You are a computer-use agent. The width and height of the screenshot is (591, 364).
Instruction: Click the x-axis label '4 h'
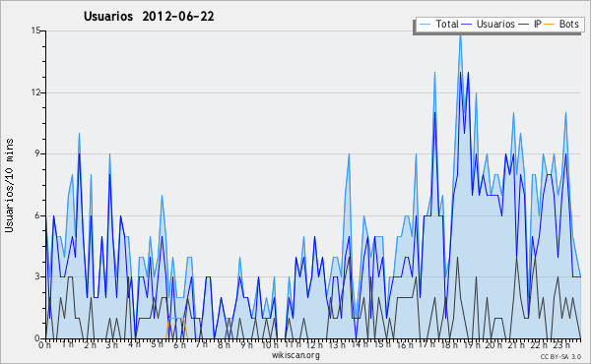[134, 344]
